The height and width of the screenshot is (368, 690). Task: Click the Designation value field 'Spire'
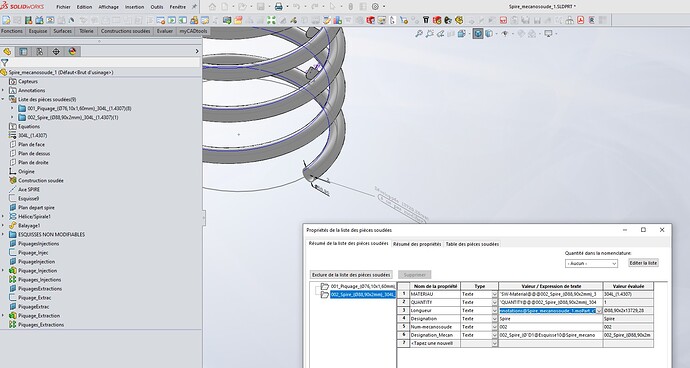[x=550, y=319]
